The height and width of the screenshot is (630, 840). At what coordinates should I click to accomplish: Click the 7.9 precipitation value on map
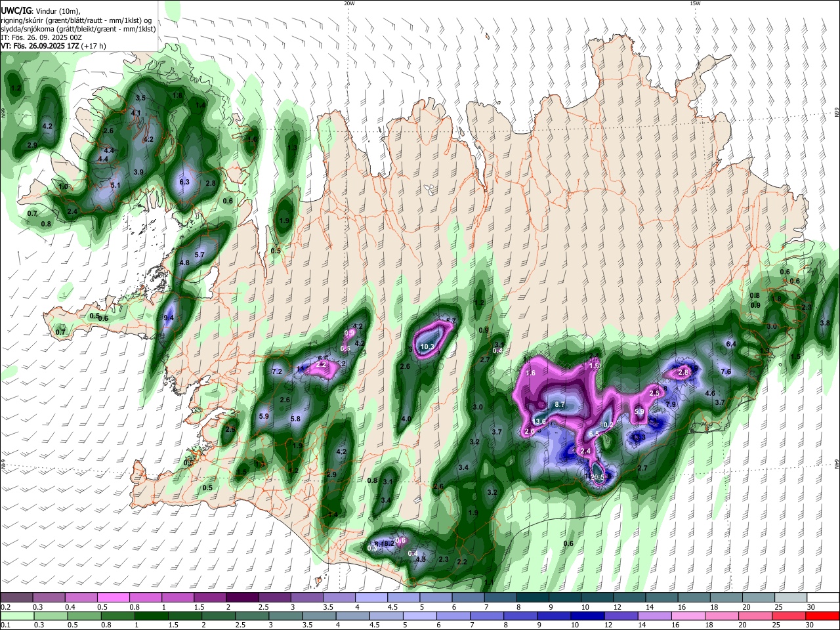point(671,404)
